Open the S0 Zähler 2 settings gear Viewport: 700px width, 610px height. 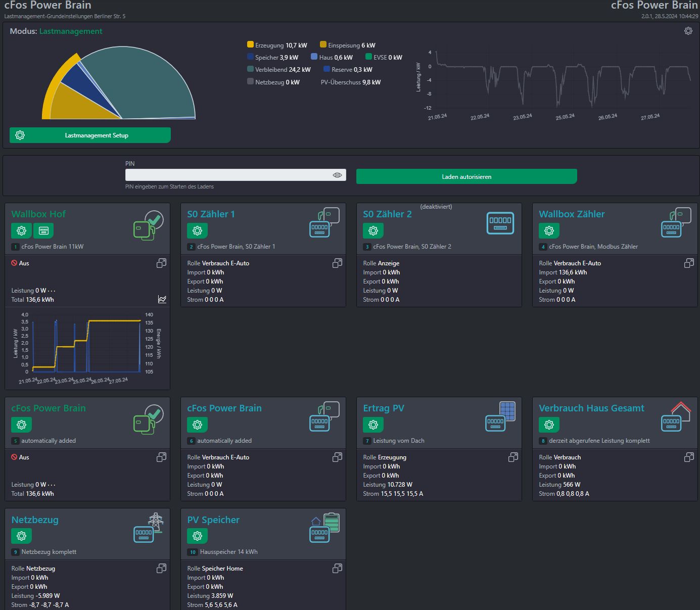373,230
